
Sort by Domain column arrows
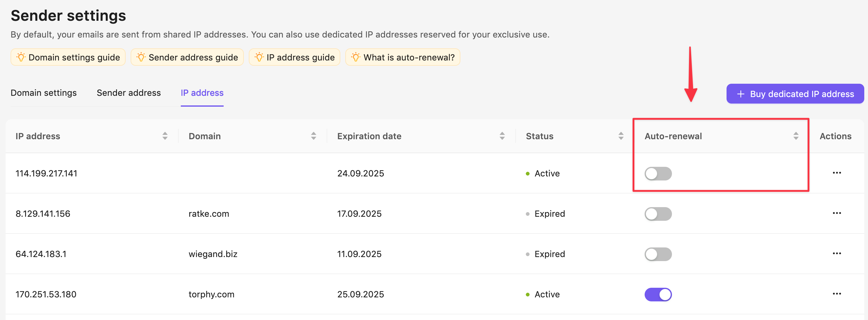pos(313,136)
